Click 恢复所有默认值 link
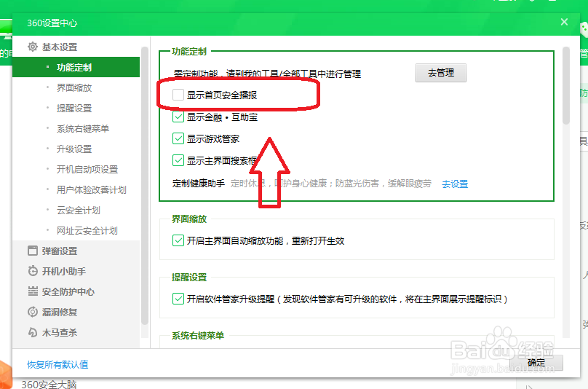This screenshot has height=389, width=588. click(x=57, y=364)
